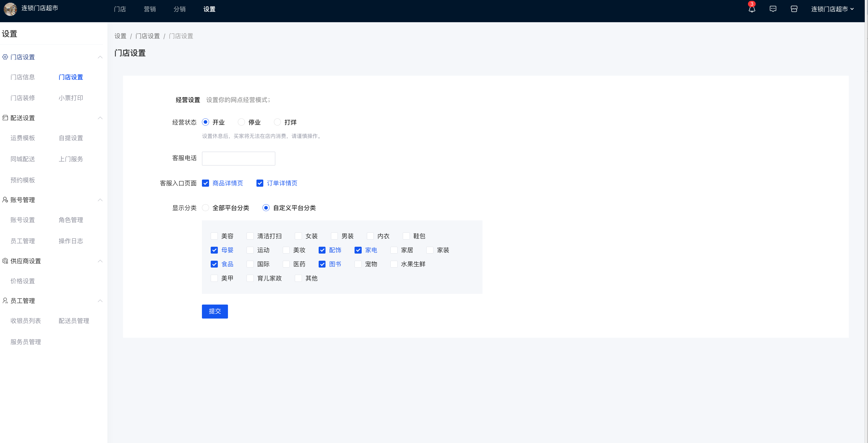Open the 分销 top menu
The width and height of the screenshot is (868, 443).
pyautogui.click(x=179, y=9)
